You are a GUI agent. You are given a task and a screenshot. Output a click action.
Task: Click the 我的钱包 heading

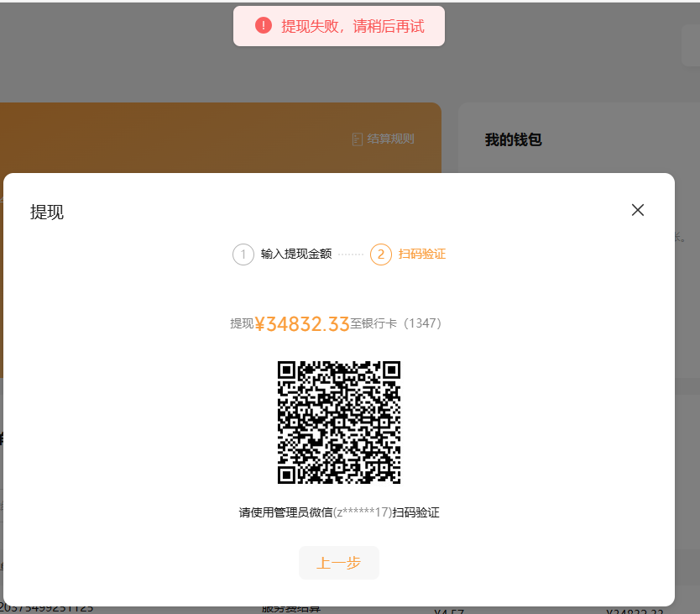point(514,139)
